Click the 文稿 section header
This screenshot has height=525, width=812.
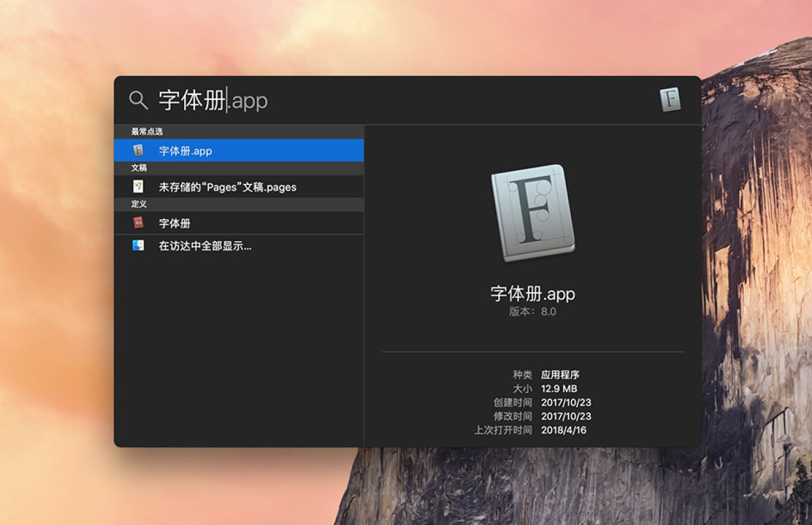pyautogui.click(x=139, y=168)
